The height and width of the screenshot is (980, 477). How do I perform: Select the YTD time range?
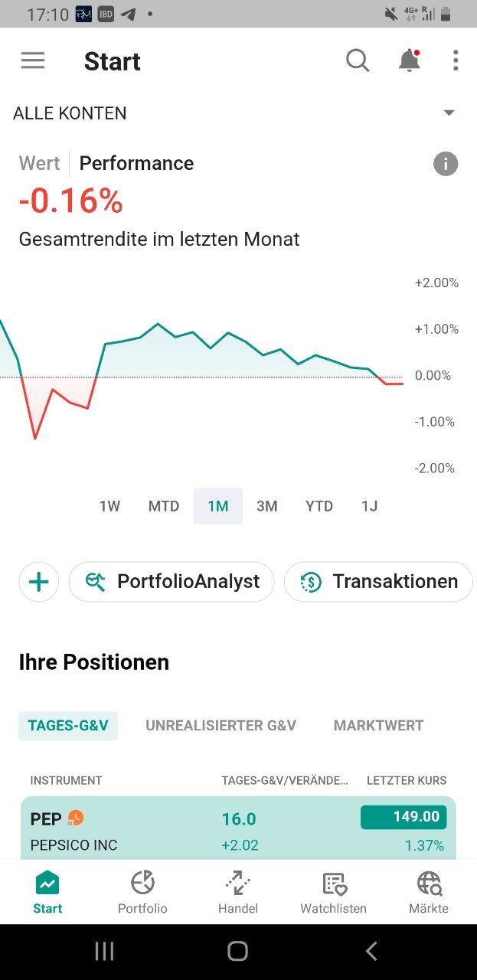[319, 506]
